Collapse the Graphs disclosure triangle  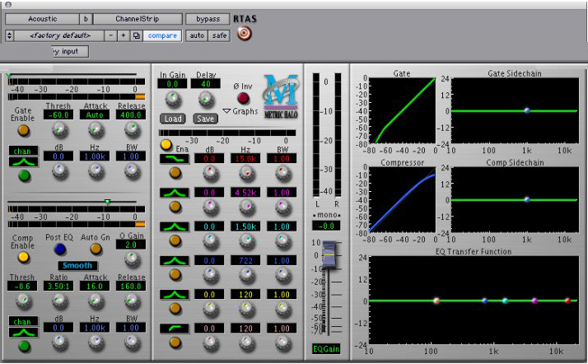click(226, 111)
